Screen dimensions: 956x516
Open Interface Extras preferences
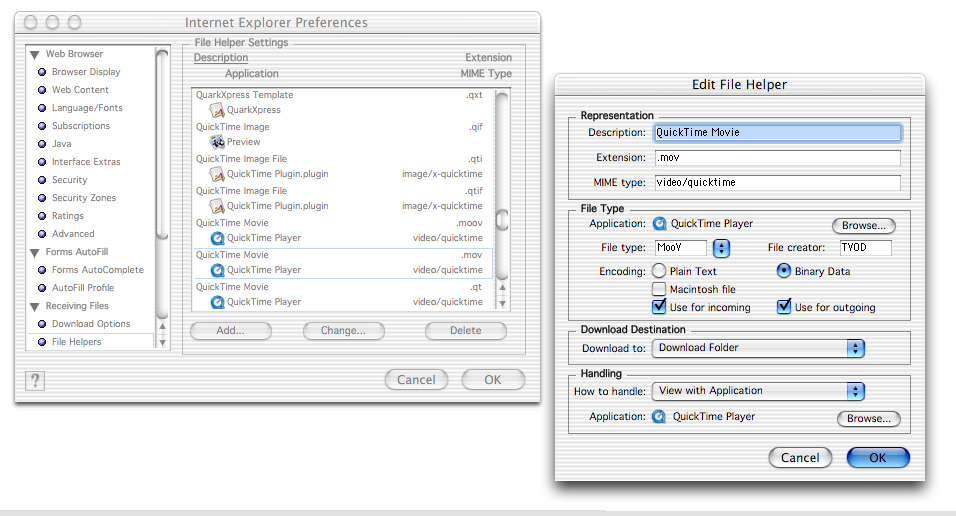[x=86, y=162]
